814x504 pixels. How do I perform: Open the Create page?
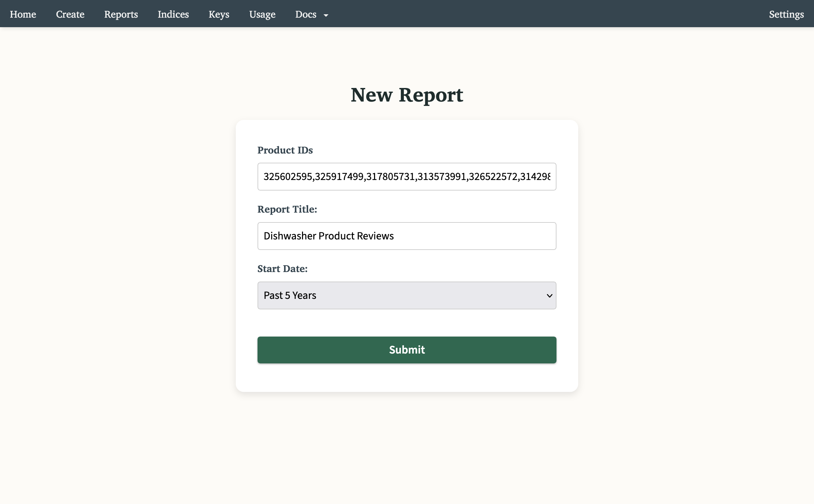tap(70, 14)
